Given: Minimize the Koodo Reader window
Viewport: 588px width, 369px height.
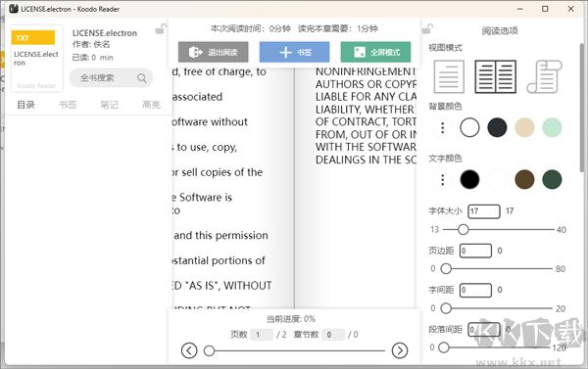Looking at the screenshot, I should [519, 9].
